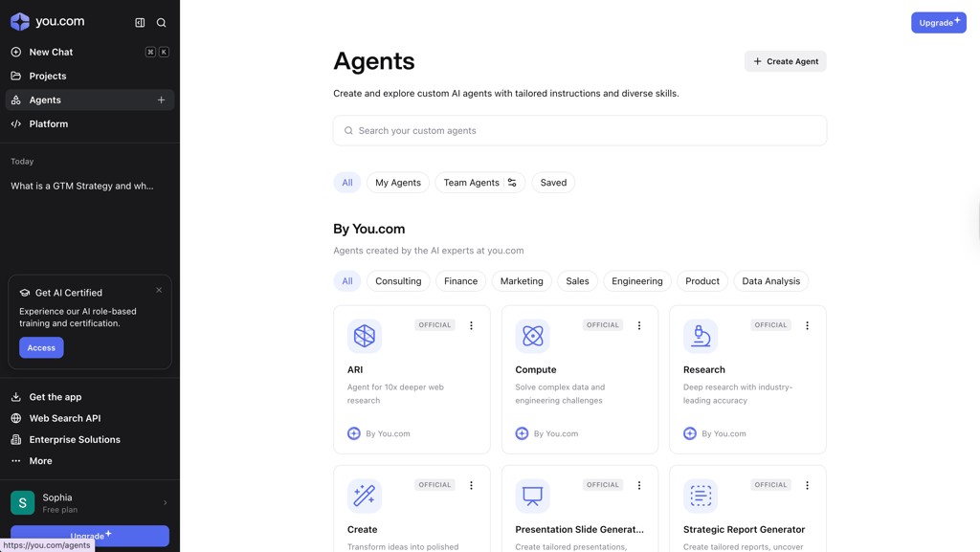
Task: Start a New Chat
Action: click(89, 52)
